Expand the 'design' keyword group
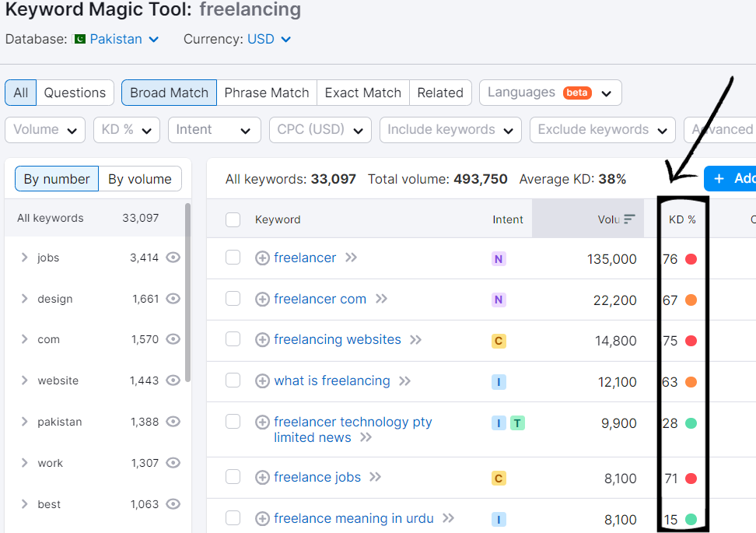756x533 pixels. click(x=25, y=299)
